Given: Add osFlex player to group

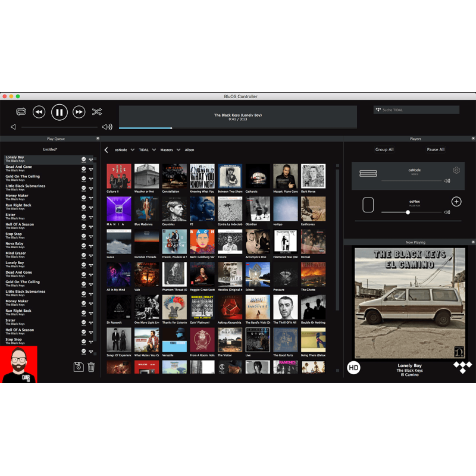Looking at the screenshot, I should 456,202.
